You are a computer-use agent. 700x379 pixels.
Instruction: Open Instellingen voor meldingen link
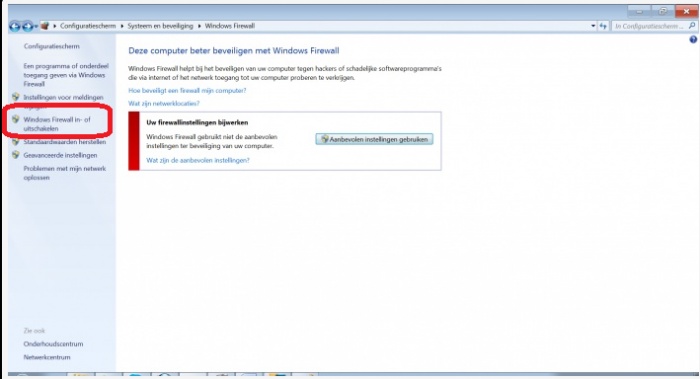click(x=63, y=97)
